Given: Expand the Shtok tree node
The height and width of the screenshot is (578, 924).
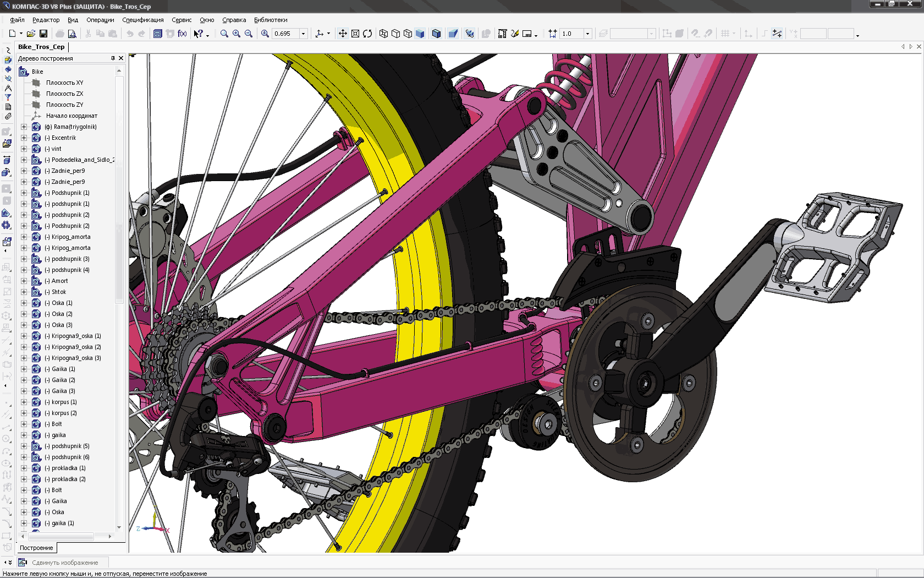Looking at the screenshot, I should coord(24,292).
